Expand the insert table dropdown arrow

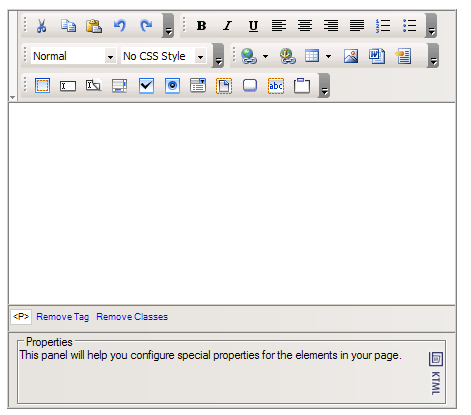point(328,56)
